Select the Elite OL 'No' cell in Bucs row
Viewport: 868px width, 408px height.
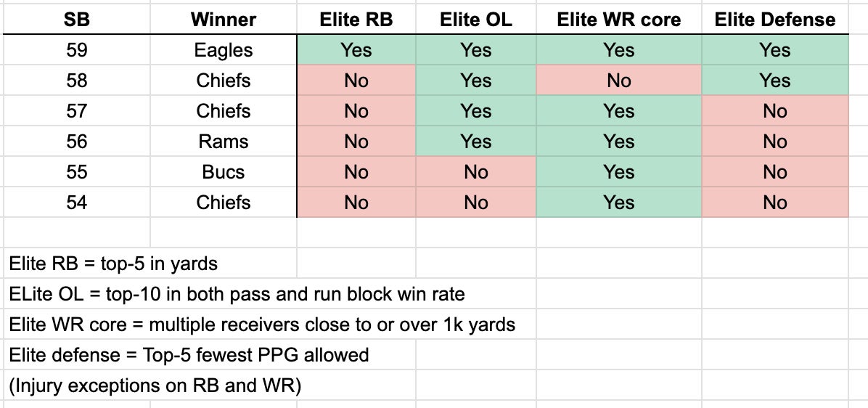tap(475, 172)
